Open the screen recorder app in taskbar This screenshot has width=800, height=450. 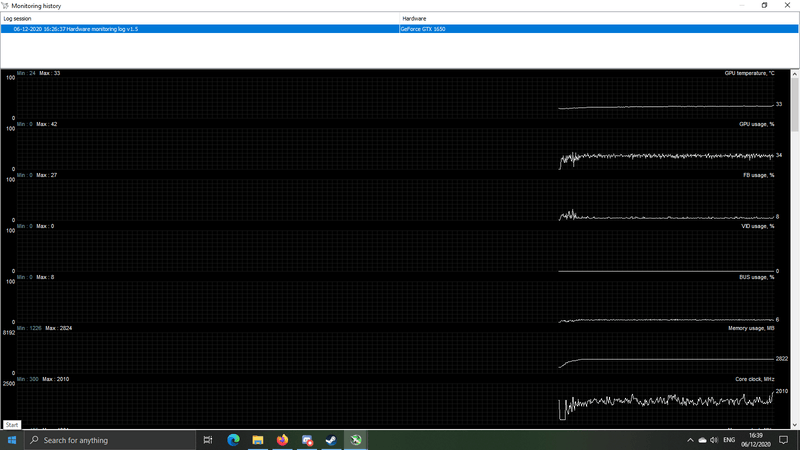click(x=307, y=440)
